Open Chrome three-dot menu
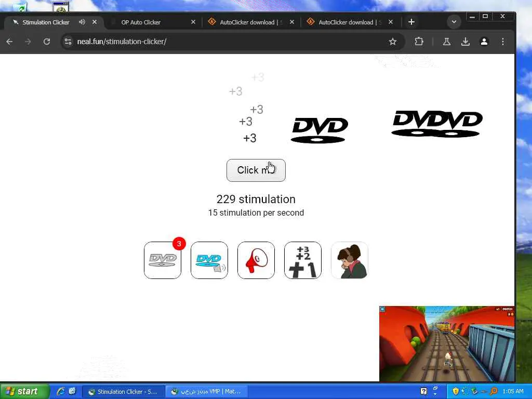 coord(503,42)
